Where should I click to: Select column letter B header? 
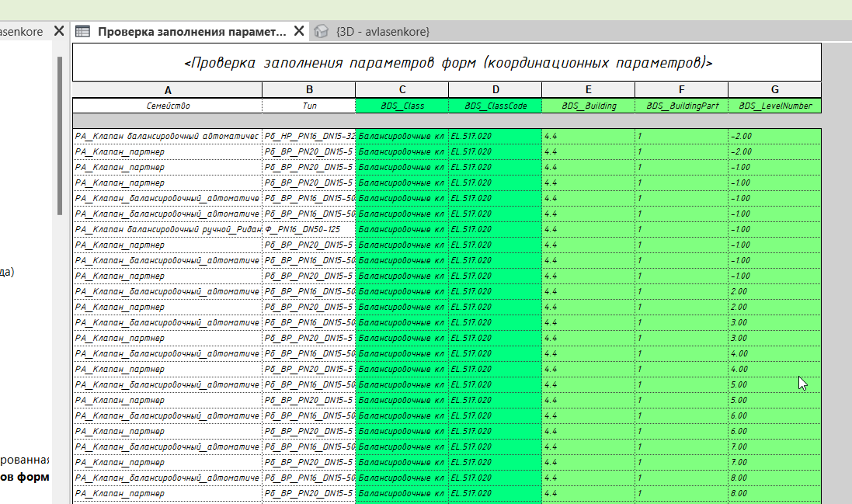click(x=308, y=89)
